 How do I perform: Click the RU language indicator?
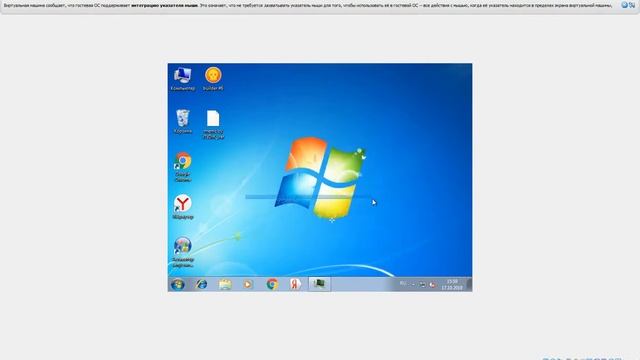403,284
